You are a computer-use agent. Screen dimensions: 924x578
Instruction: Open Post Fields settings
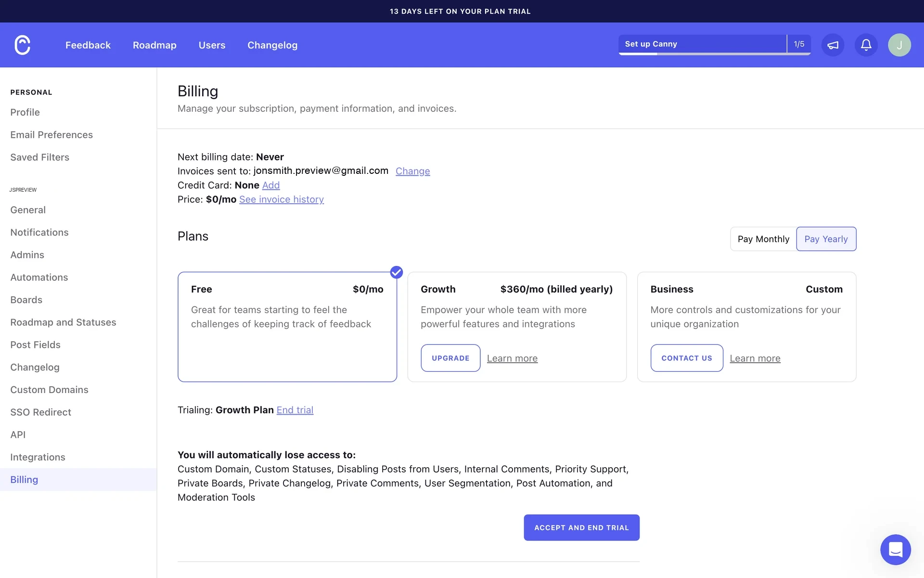[36, 345]
